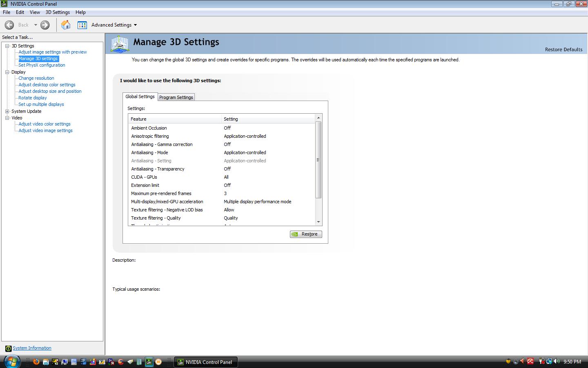This screenshot has height=368, width=588.
Task: Launch Firefox from the quick launch bar
Action: click(36, 361)
